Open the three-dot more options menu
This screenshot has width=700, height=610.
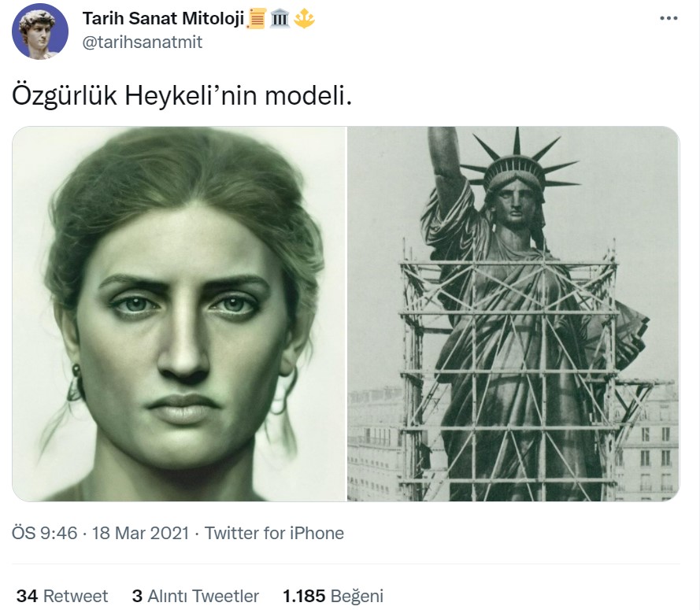pos(669,18)
